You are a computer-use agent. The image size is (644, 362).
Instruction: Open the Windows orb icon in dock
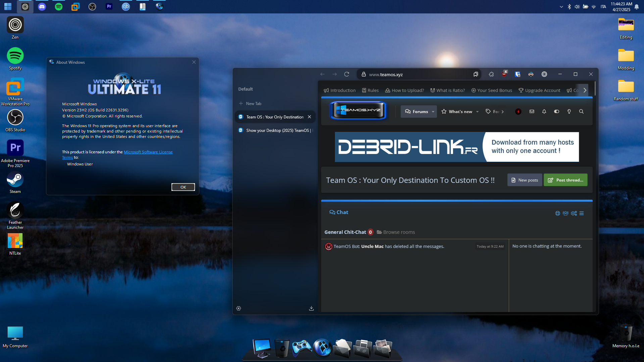(x=323, y=348)
